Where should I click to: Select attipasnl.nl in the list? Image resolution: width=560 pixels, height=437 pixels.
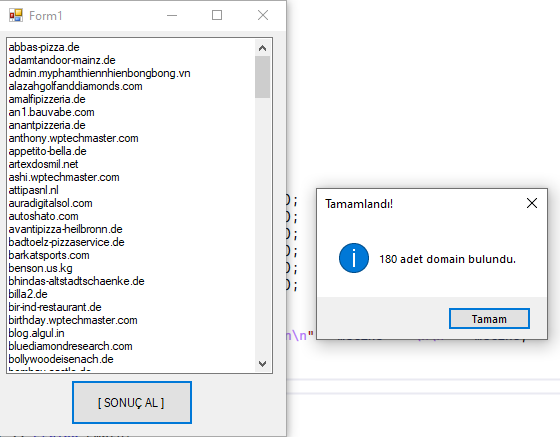point(34,190)
